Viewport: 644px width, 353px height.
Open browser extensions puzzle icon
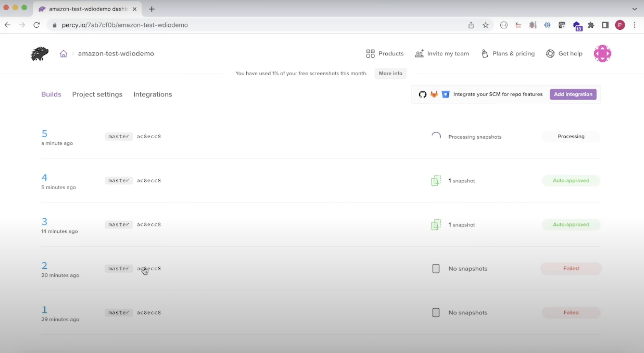pyautogui.click(x=591, y=25)
